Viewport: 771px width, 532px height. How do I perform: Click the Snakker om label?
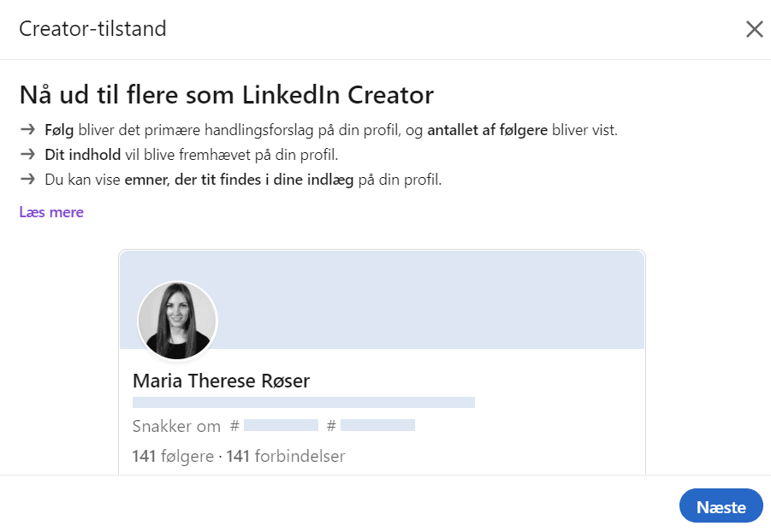[176, 426]
